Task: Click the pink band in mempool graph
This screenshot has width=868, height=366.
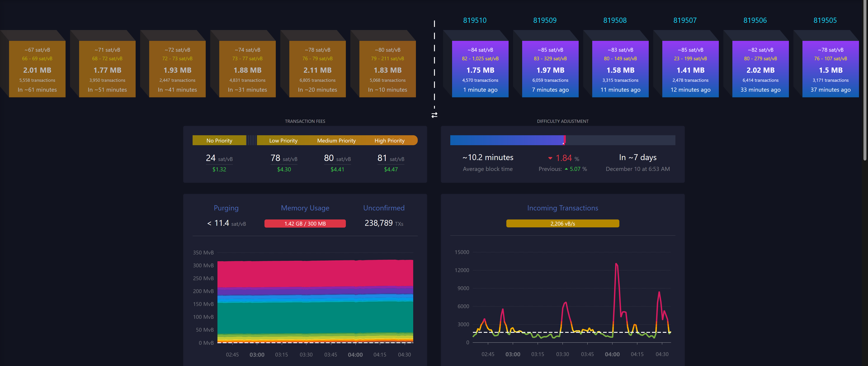Action: (x=315, y=273)
